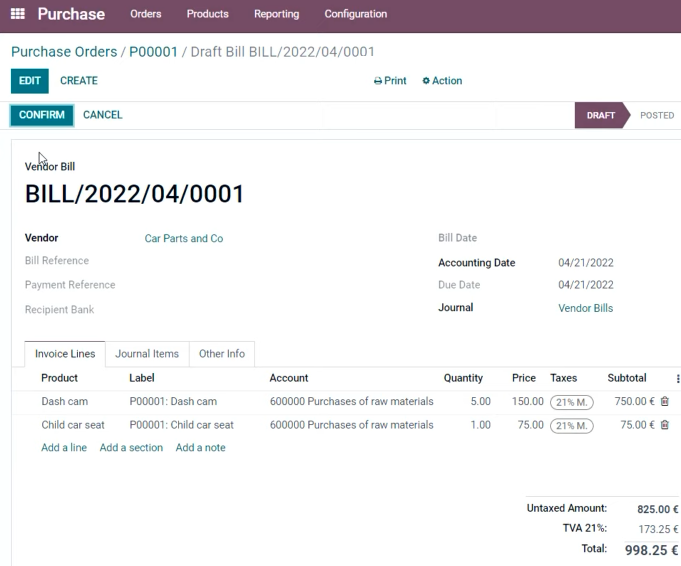Viewport: 681px width, 566px height.
Task: Go back to Purchase Orders breadcrumb
Action: coord(64,52)
